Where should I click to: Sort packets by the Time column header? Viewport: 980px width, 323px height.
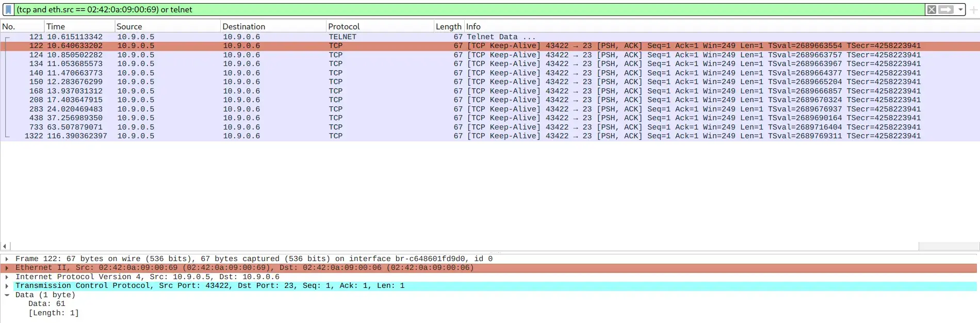[x=79, y=26]
